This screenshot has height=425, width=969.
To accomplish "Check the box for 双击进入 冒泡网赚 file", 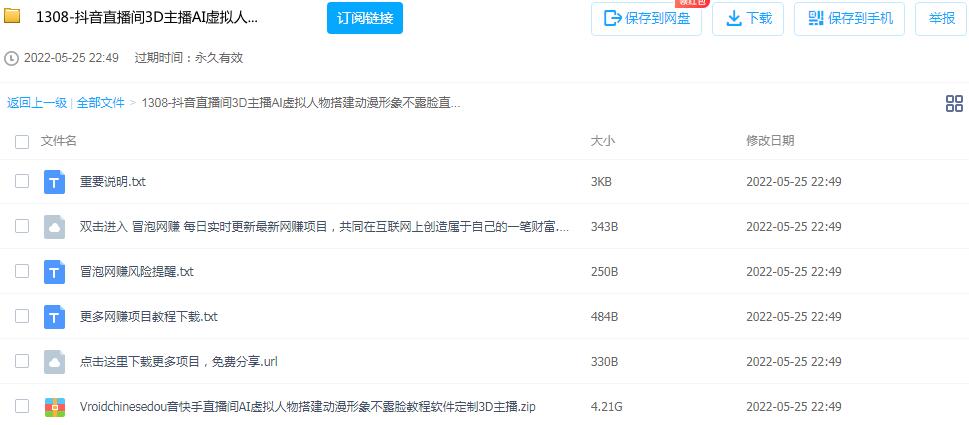I will point(22,226).
